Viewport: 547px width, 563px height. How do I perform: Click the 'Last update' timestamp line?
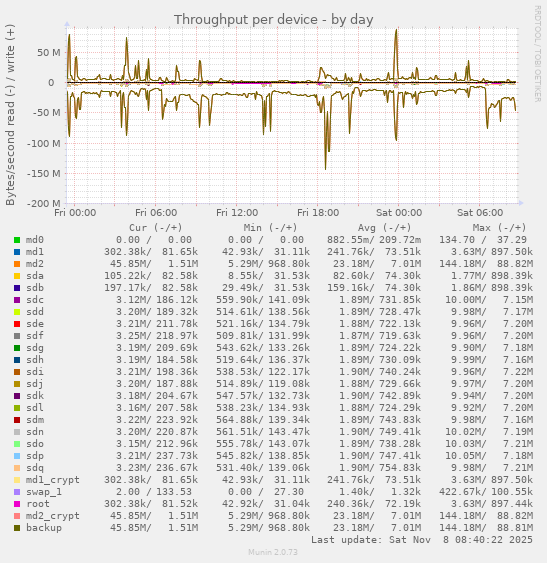[x=422, y=540]
